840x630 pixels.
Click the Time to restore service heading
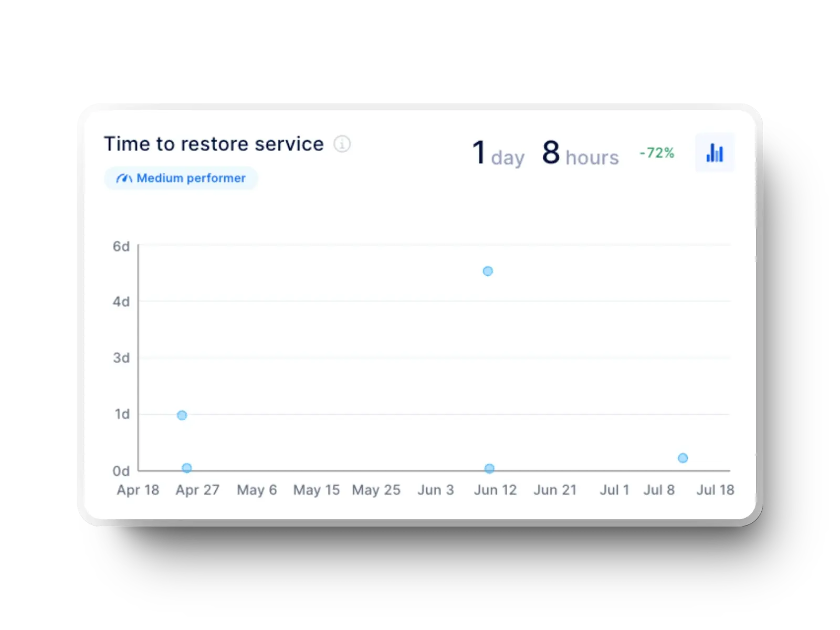tap(214, 143)
